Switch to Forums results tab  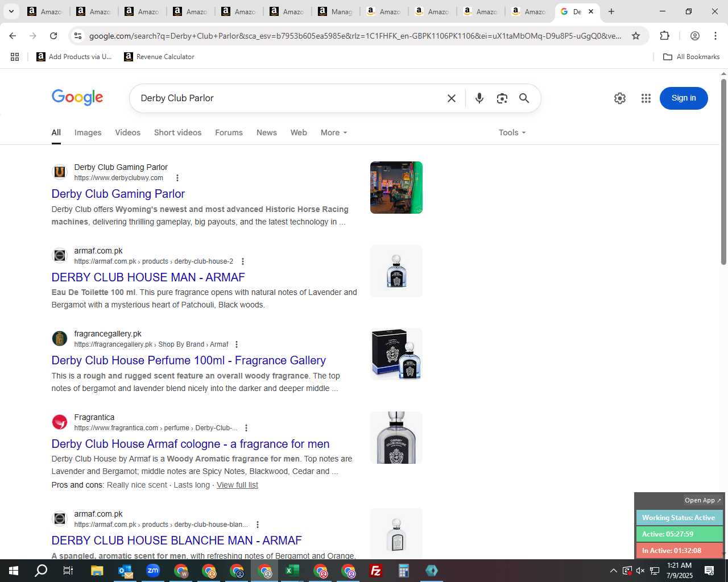pos(229,132)
